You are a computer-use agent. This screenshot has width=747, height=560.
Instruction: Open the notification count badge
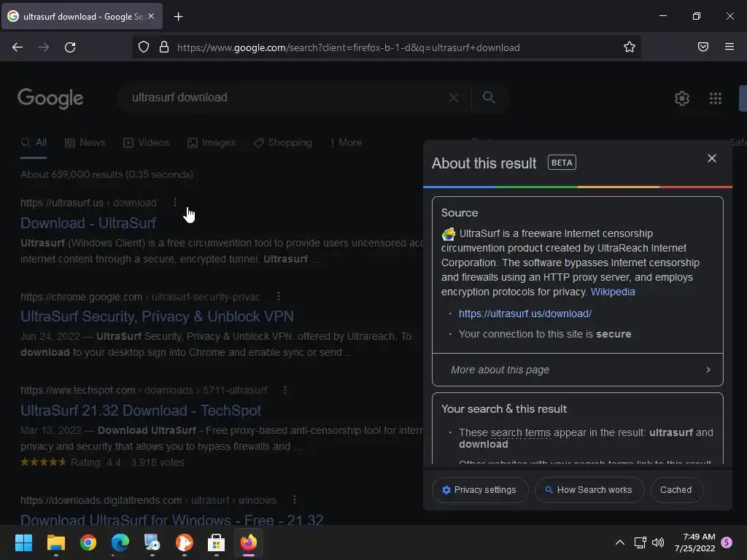pyautogui.click(x=727, y=542)
